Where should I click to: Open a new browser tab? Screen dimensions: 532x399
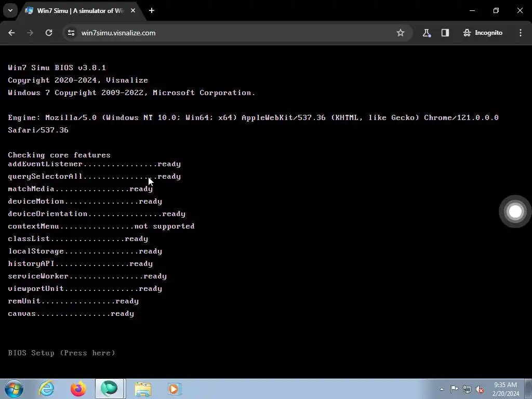[152, 11]
